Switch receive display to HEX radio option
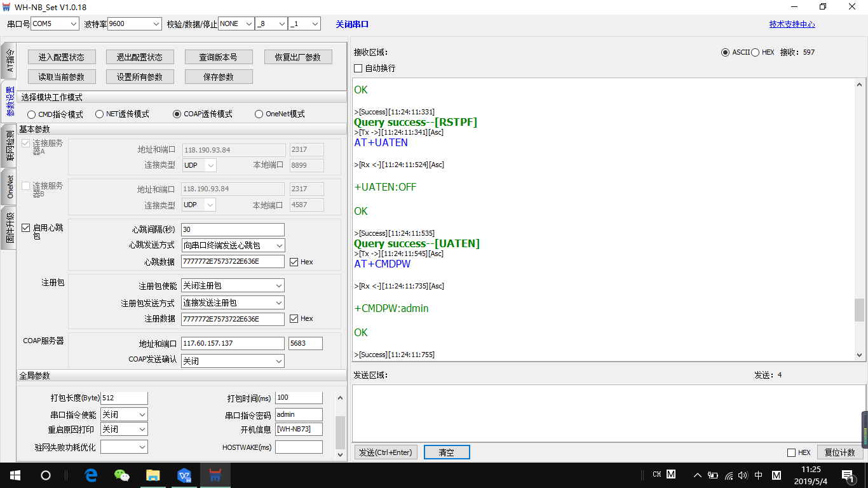Image resolution: width=868 pixels, height=488 pixels. (756, 52)
